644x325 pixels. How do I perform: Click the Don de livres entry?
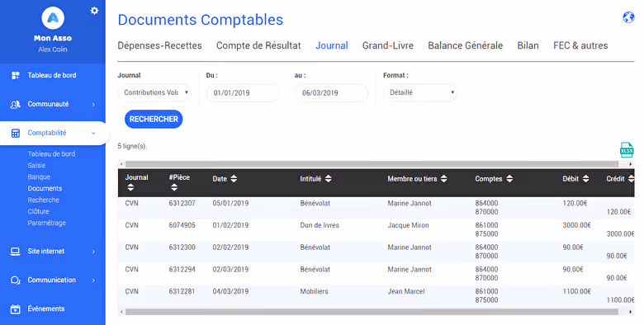320,225
